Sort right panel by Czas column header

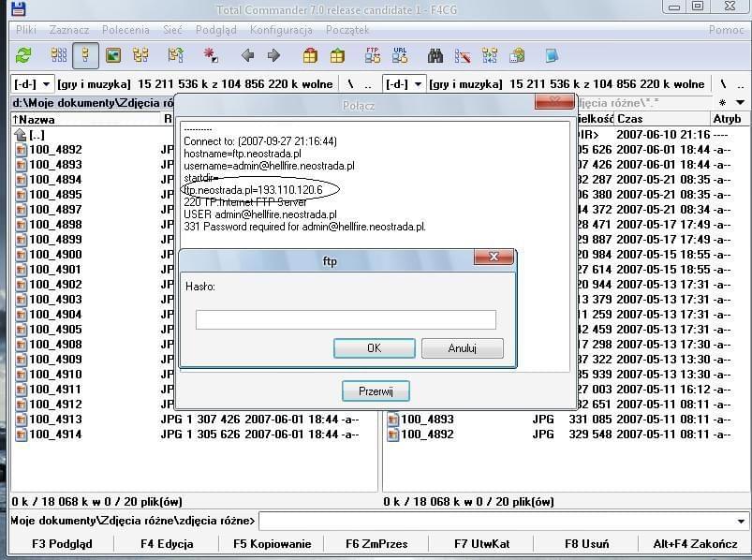pyautogui.click(x=662, y=119)
